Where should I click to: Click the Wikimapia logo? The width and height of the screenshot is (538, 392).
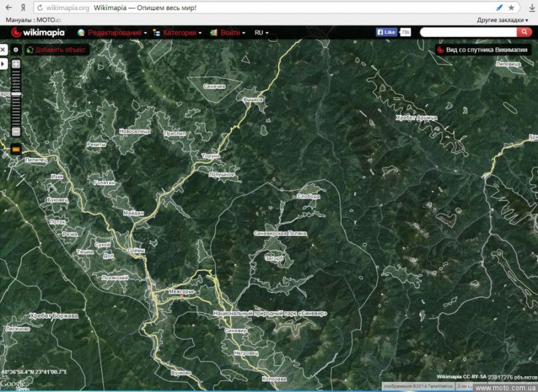38,32
